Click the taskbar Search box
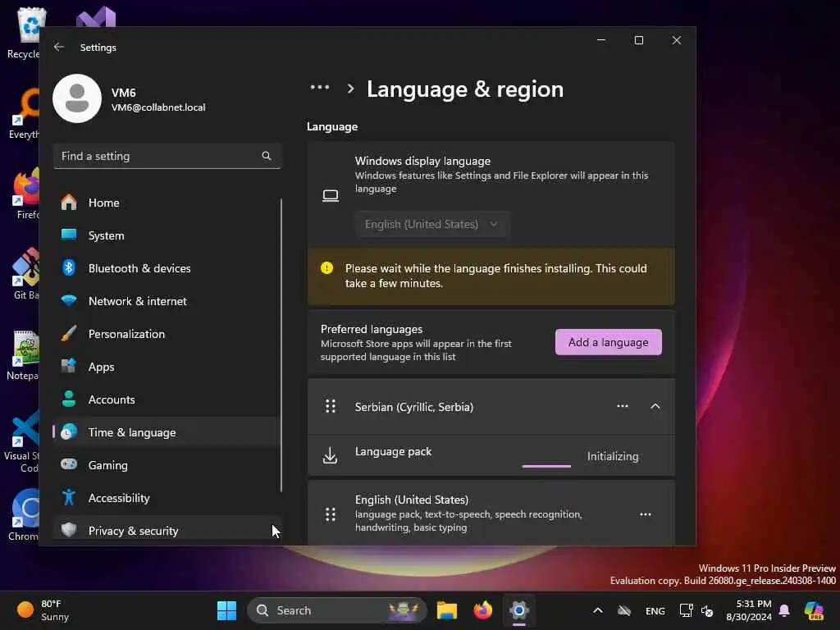 (337, 610)
